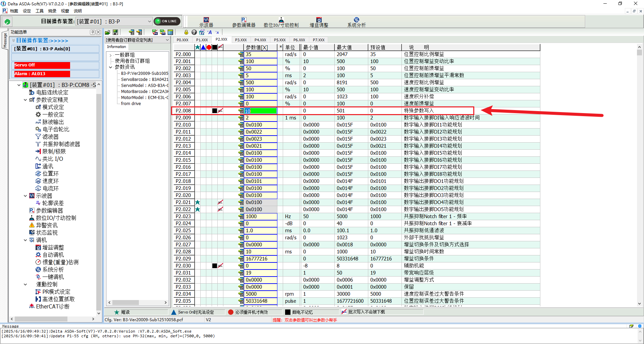Switch to the P4.XXX parameter tab
The height and width of the screenshot is (344, 644).
pos(260,40)
